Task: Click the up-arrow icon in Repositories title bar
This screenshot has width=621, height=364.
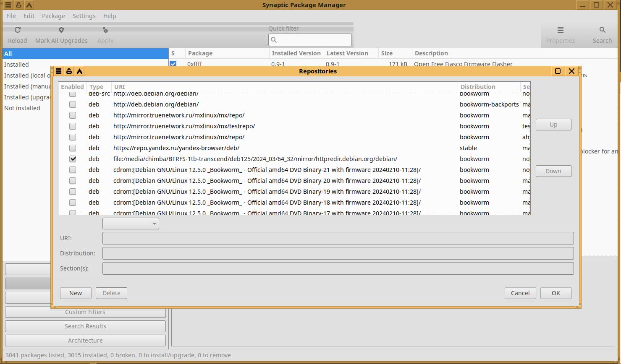Action: click(79, 71)
